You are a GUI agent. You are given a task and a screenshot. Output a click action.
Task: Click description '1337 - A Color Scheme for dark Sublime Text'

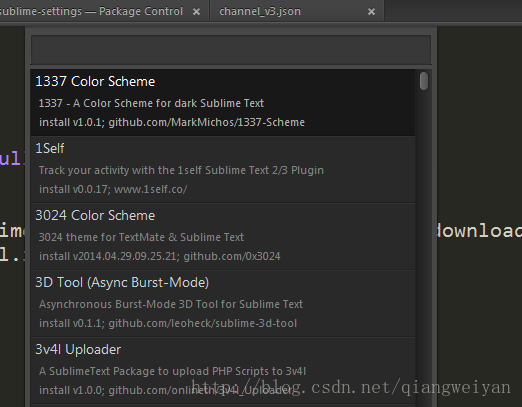point(151,103)
